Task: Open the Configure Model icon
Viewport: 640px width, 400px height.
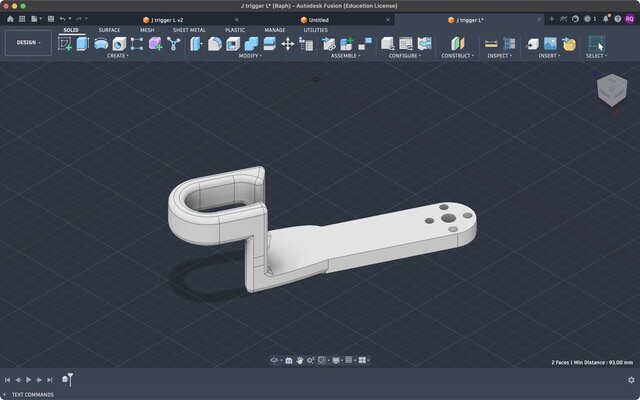Action: (388, 44)
